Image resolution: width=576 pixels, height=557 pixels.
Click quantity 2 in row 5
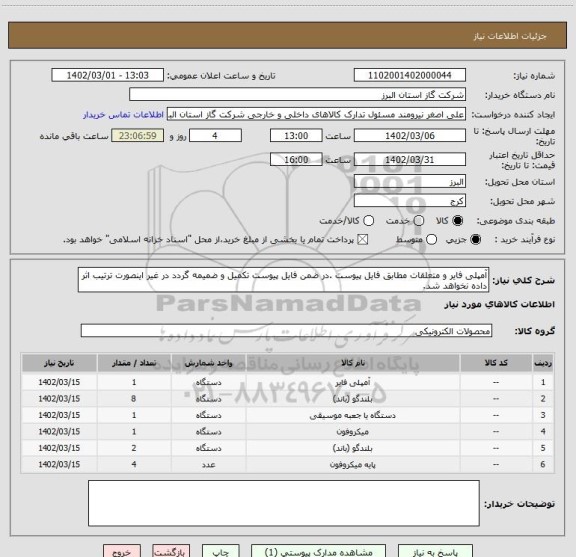134,448
